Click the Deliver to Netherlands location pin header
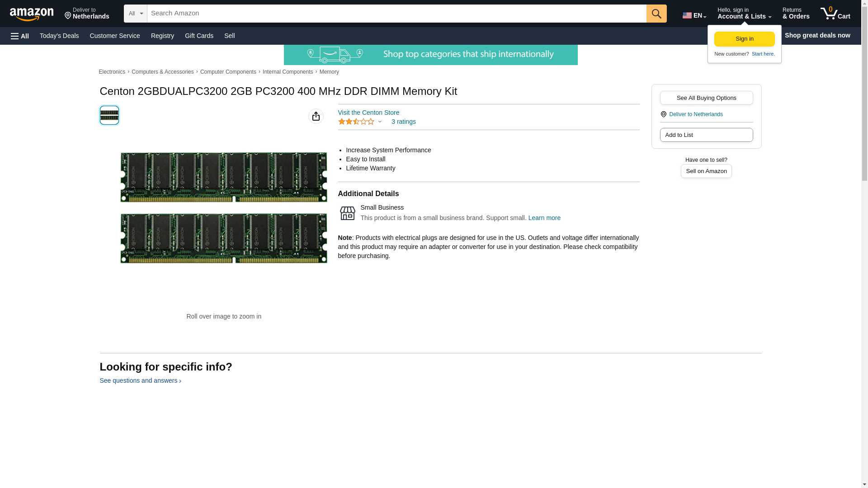The image size is (868, 488). [87, 14]
